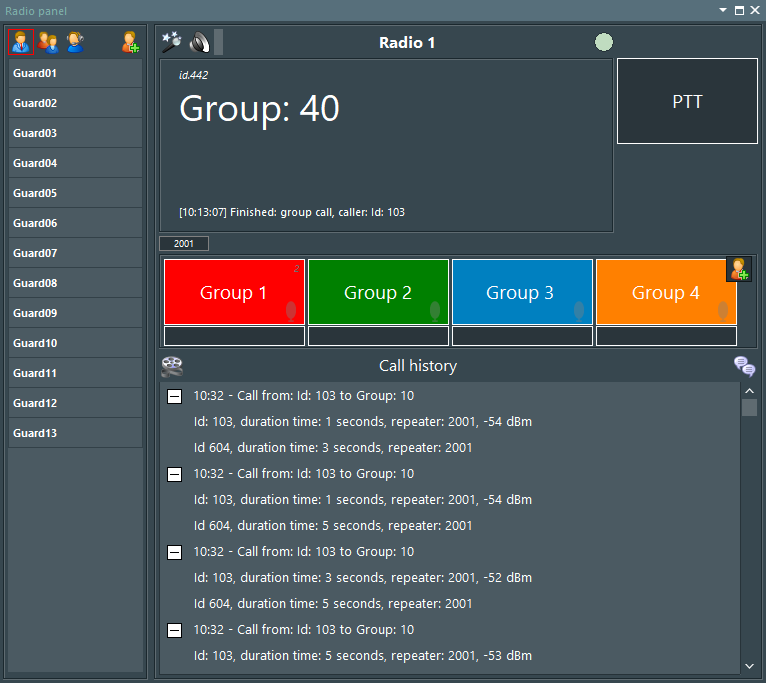Open the chat messages icon in Call history
Viewport: 766px width, 683px height.
[744, 366]
